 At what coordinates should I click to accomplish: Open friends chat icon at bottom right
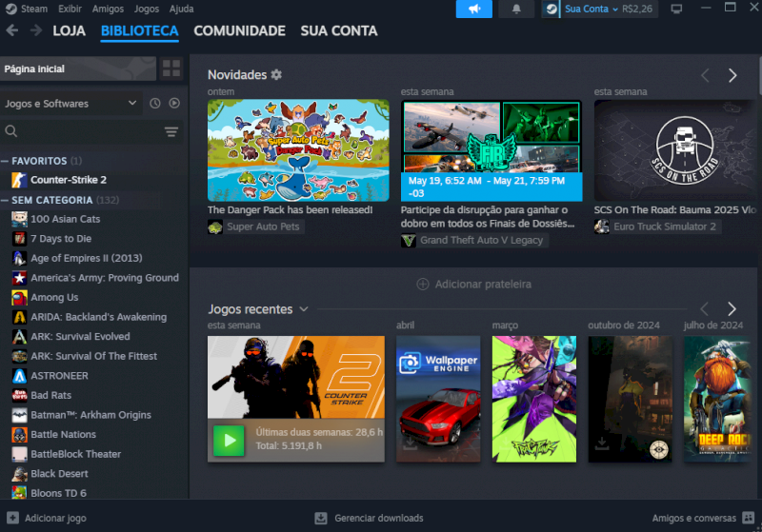click(x=749, y=518)
